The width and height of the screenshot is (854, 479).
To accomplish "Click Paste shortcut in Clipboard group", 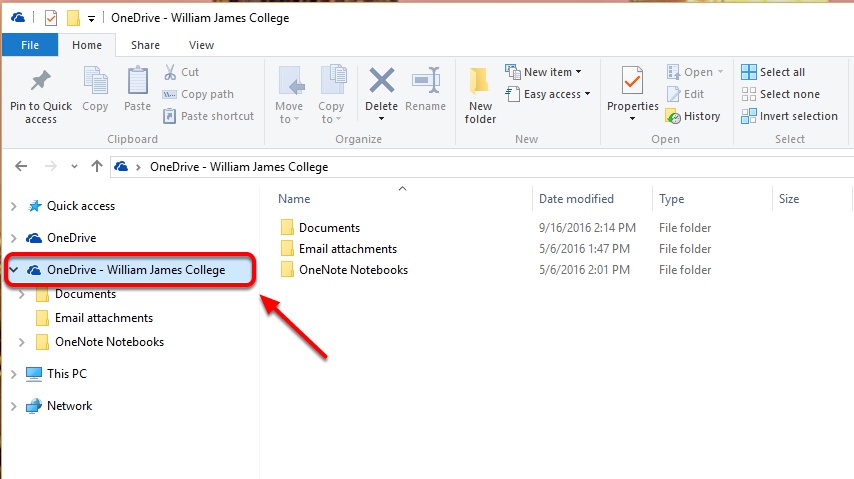I will point(209,116).
